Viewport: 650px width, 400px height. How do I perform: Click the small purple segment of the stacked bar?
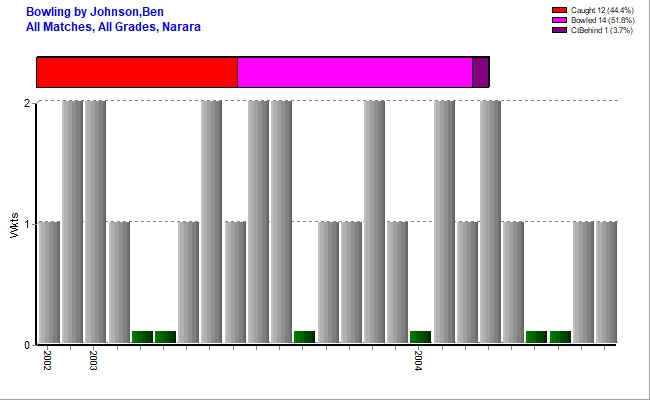coord(480,72)
